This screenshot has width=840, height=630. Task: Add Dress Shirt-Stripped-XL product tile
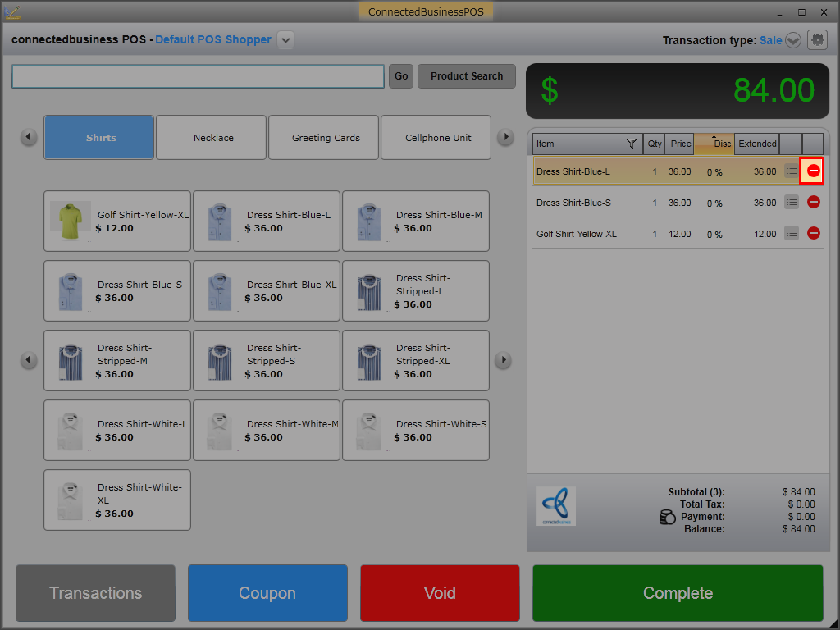(x=416, y=361)
